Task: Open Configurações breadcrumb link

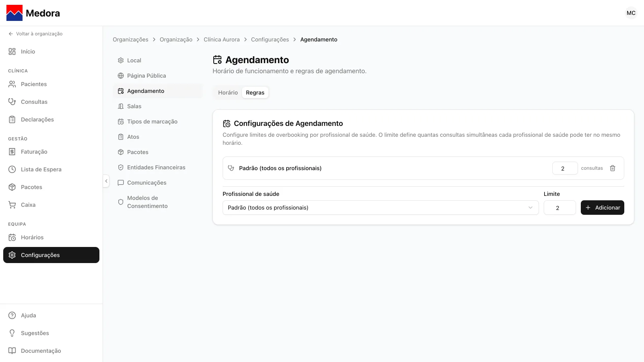Action: coord(270,39)
